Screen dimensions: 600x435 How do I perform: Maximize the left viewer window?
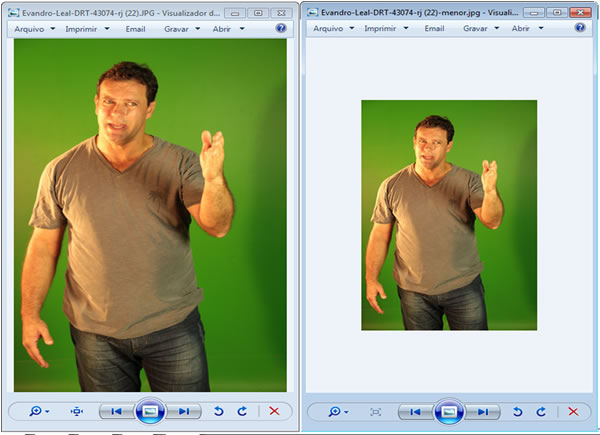(x=258, y=13)
